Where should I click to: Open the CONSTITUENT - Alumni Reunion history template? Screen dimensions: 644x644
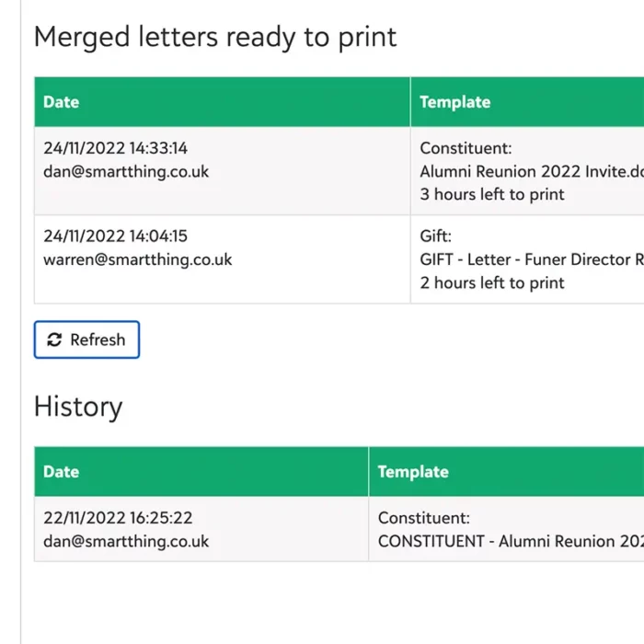[x=511, y=541]
